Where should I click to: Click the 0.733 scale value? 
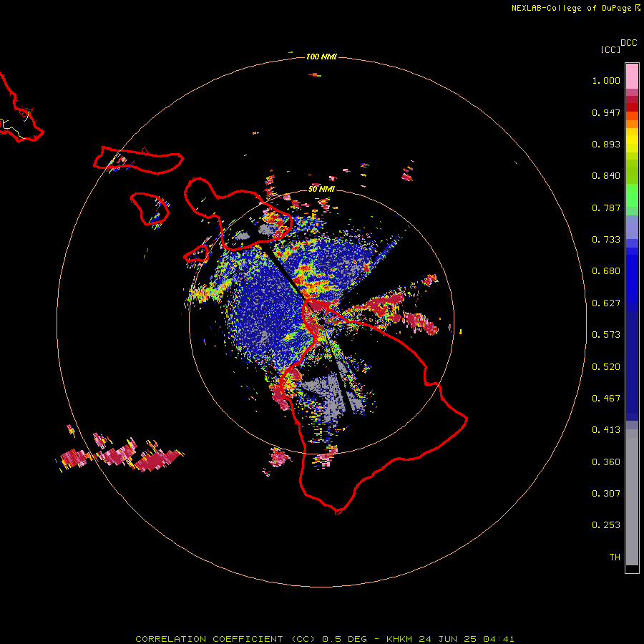pyautogui.click(x=606, y=240)
